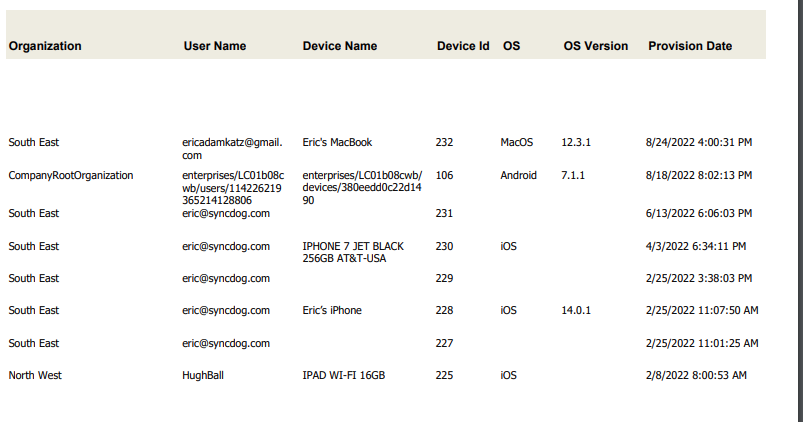Click the Eric's iPhone device name

(x=332, y=311)
